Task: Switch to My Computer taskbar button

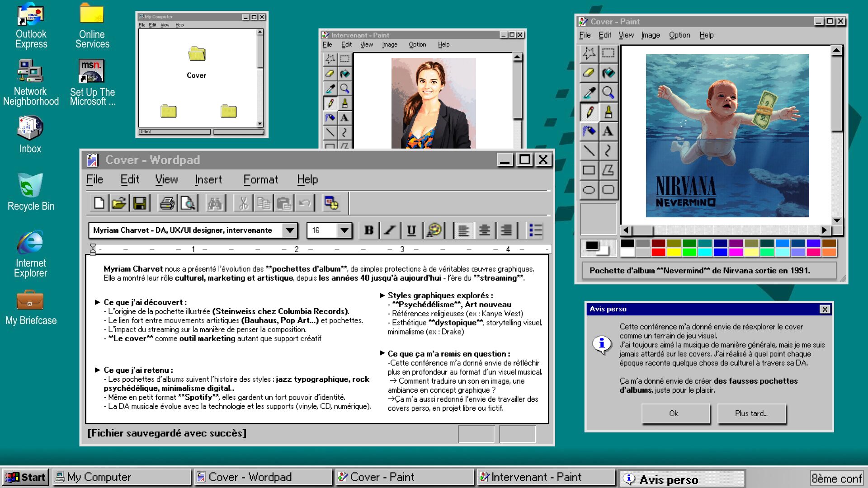Action: tap(122, 477)
